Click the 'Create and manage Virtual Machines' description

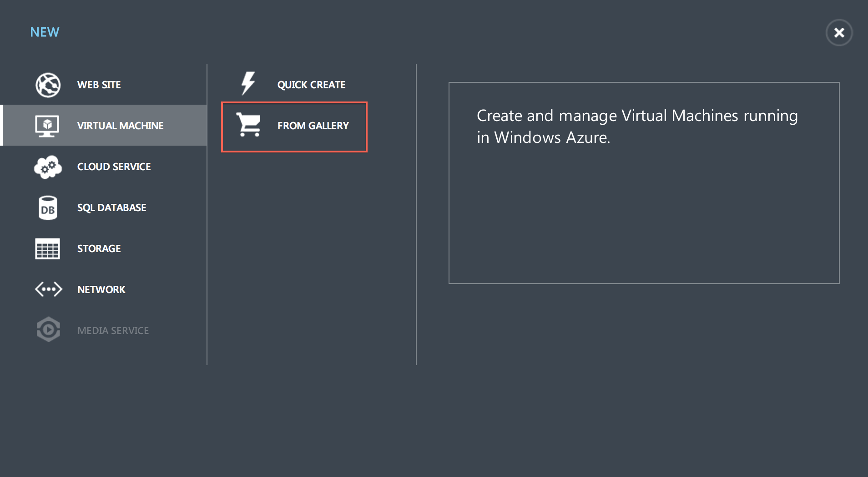click(637, 126)
